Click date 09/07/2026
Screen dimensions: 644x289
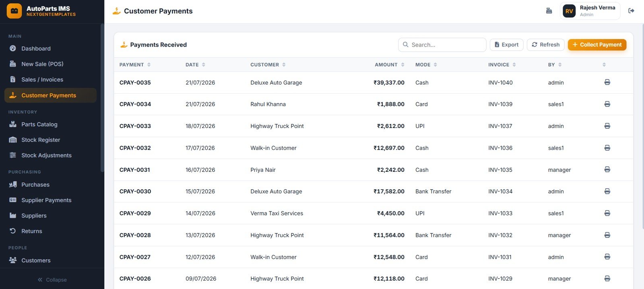coord(201,279)
